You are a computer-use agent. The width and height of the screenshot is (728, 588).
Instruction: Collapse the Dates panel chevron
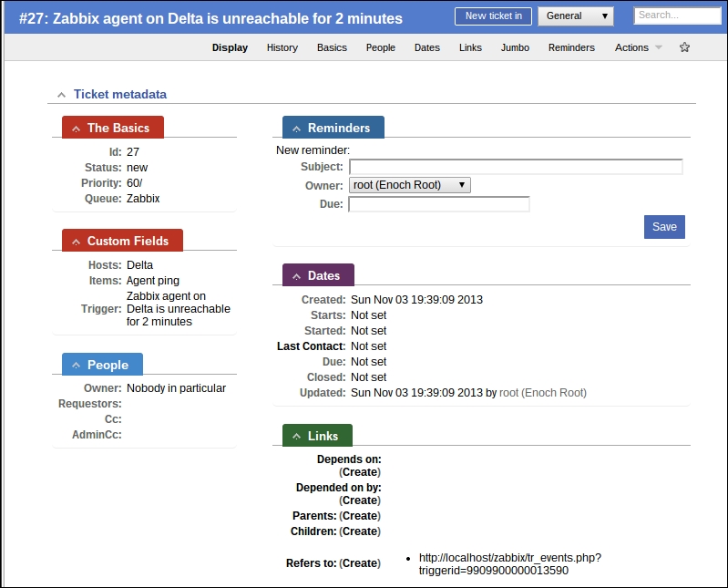tap(296, 276)
